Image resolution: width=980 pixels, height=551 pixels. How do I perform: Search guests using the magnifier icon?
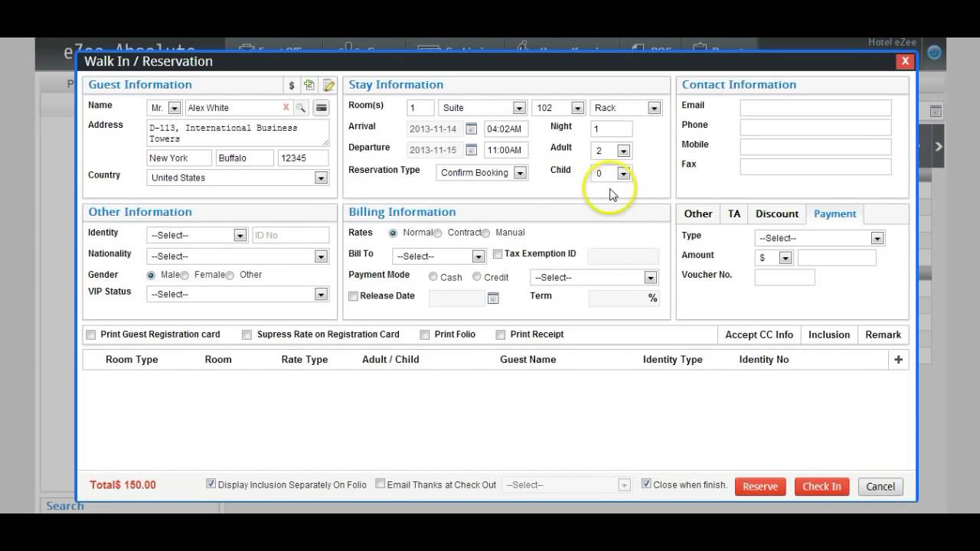pos(301,108)
